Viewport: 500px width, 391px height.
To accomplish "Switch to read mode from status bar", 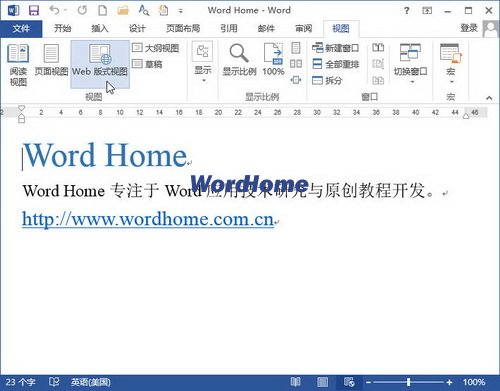I will [x=295, y=382].
